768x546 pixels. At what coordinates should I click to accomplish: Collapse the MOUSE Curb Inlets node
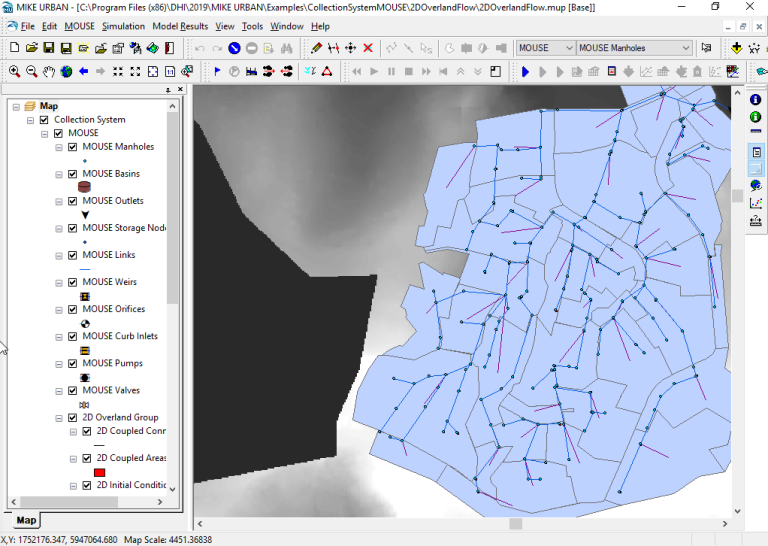(59, 336)
